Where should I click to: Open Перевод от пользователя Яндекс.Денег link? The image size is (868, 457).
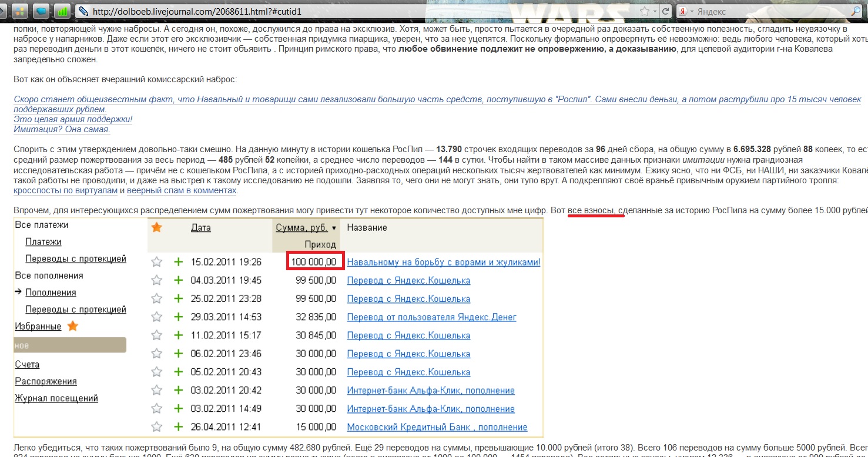pyautogui.click(x=432, y=317)
